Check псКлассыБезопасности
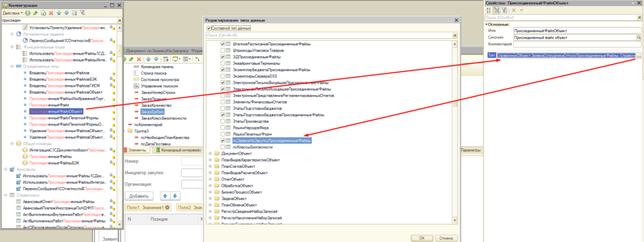 tap(223, 147)
